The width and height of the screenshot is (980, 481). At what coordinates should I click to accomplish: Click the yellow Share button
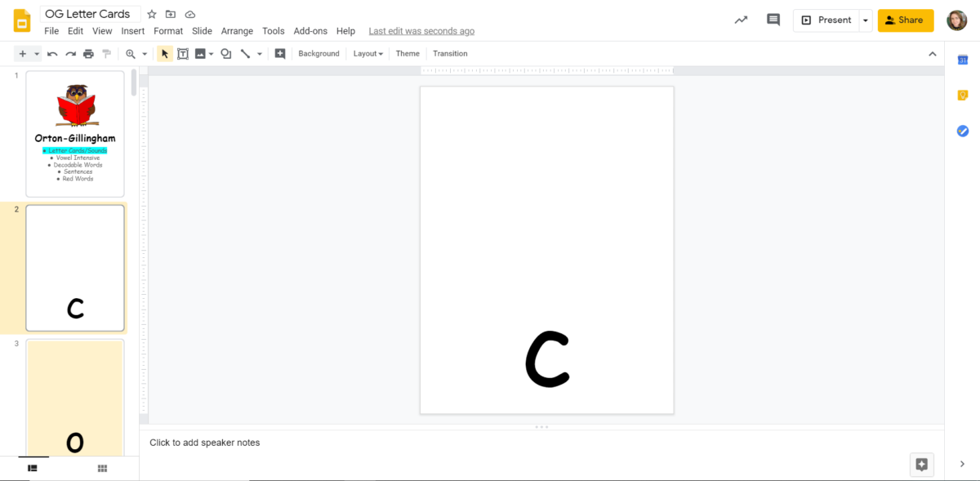[x=906, y=20]
